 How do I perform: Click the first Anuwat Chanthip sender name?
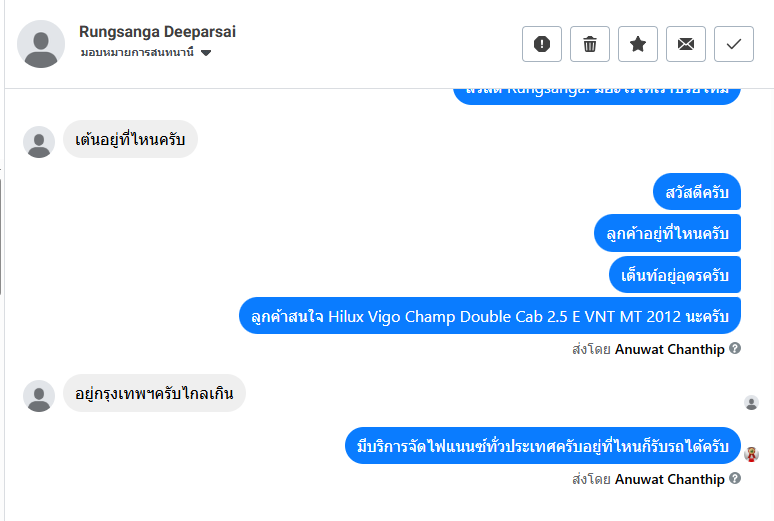click(669, 349)
